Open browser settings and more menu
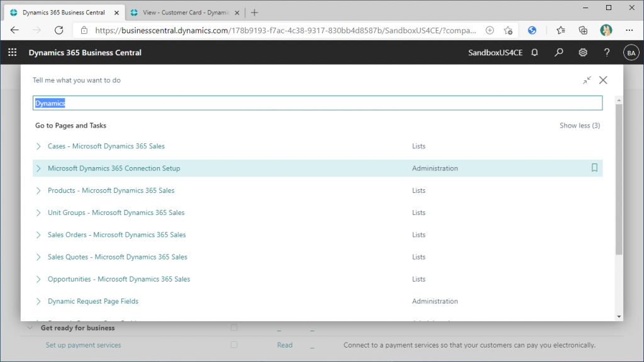 click(x=629, y=30)
